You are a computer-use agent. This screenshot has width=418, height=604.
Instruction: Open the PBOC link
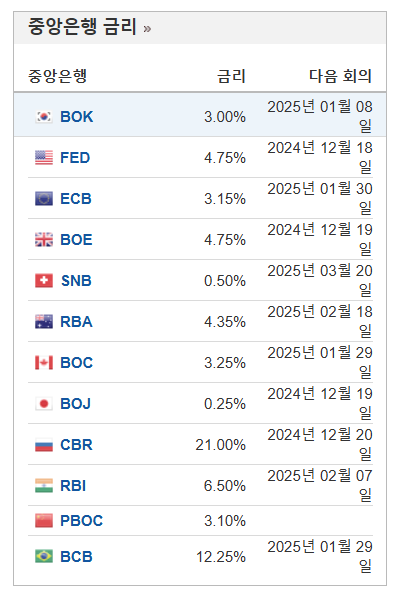(82, 521)
